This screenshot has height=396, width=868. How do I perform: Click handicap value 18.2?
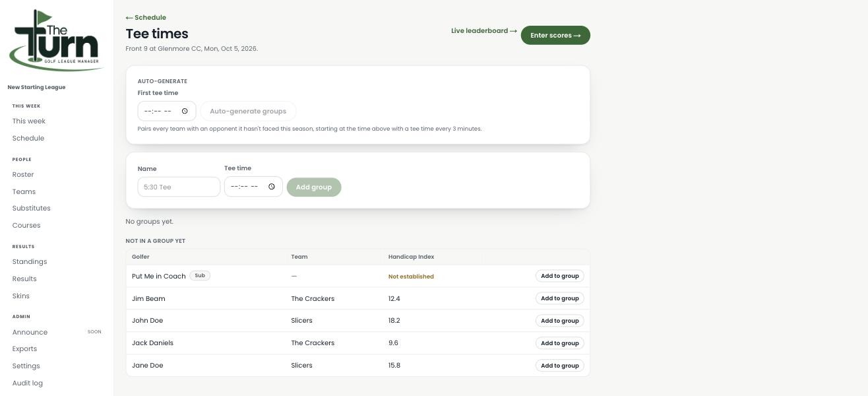point(394,321)
